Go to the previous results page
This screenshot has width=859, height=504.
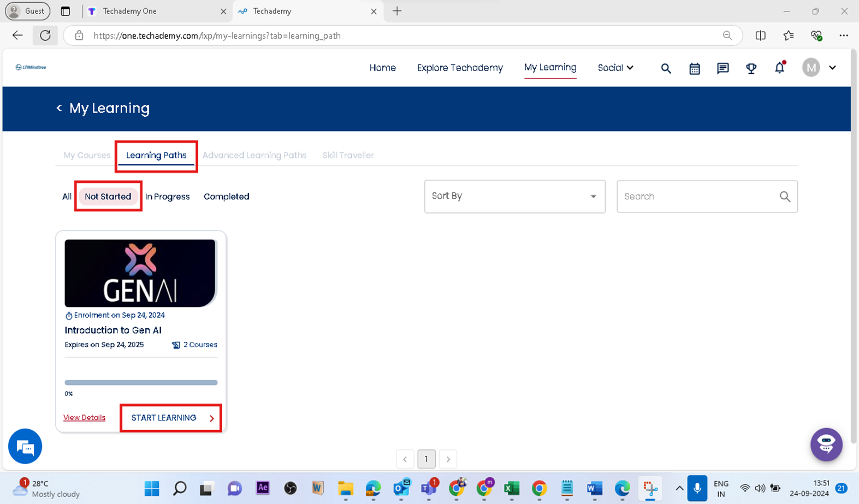(405, 459)
